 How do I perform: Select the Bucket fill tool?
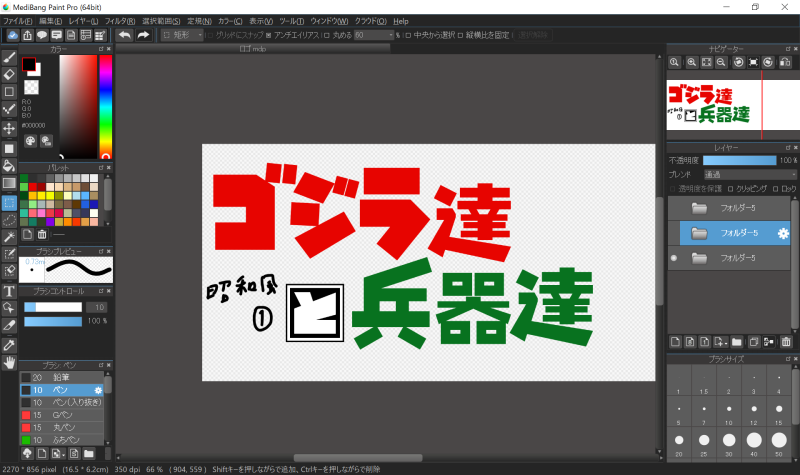point(9,165)
